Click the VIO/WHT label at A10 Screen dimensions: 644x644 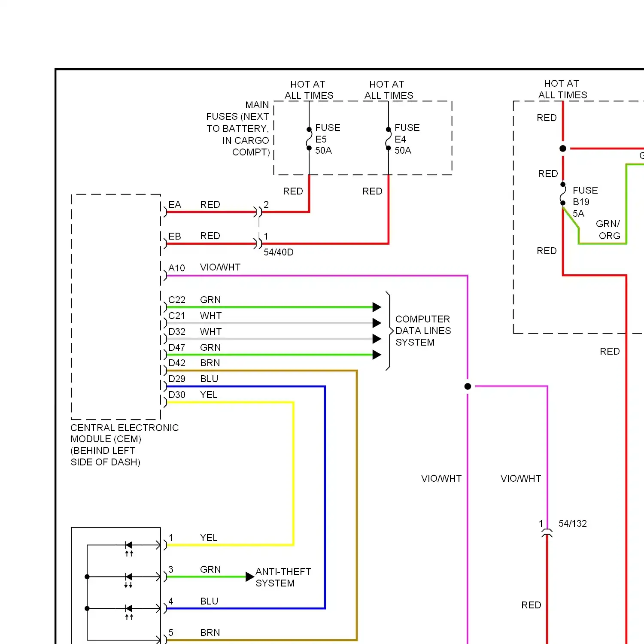[x=220, y=267]
